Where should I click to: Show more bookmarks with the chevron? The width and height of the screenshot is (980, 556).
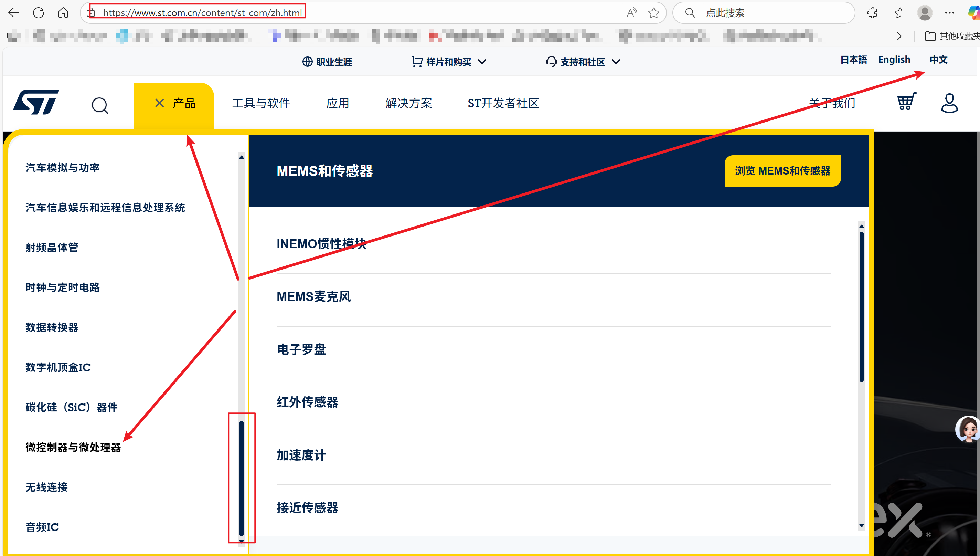(x=899, y=36)
